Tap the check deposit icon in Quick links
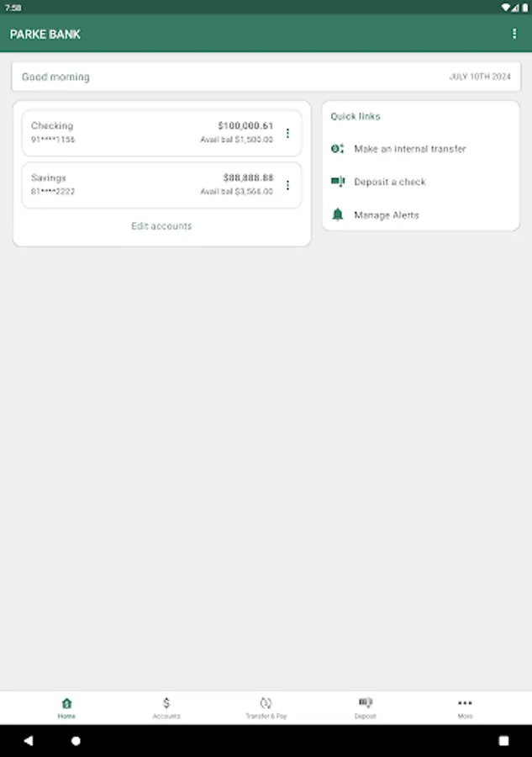Screen dimensions: 532x757 [x=340, y=182]
